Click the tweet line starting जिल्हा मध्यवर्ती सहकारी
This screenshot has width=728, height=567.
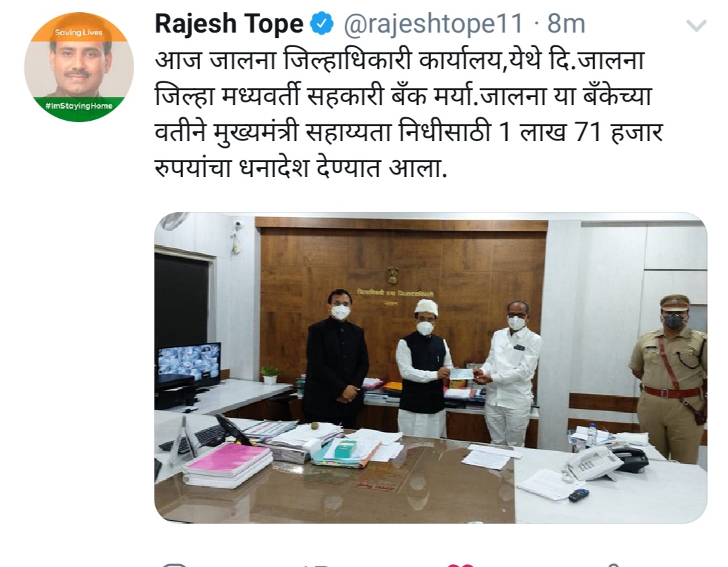(403, 96)
